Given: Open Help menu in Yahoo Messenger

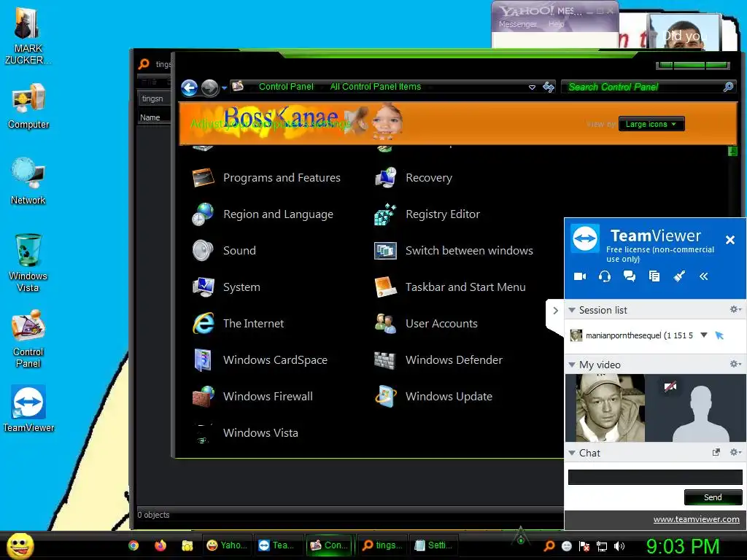Looking at the screenshot, I should 556,24.
